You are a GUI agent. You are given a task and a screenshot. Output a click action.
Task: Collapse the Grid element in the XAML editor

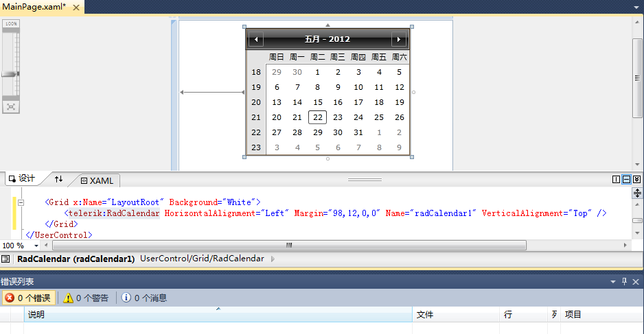click(21, 202)
